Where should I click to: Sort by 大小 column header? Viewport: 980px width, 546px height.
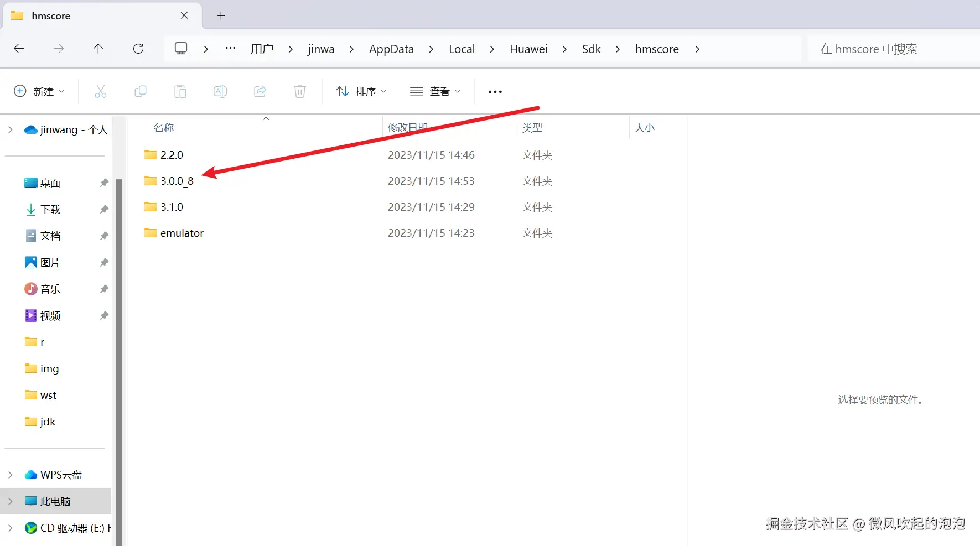click(644, 128)
